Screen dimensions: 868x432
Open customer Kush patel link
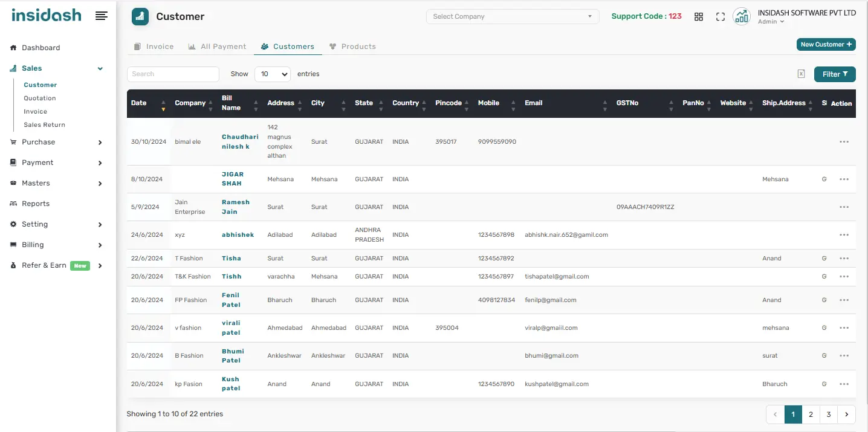pos(231,384)
